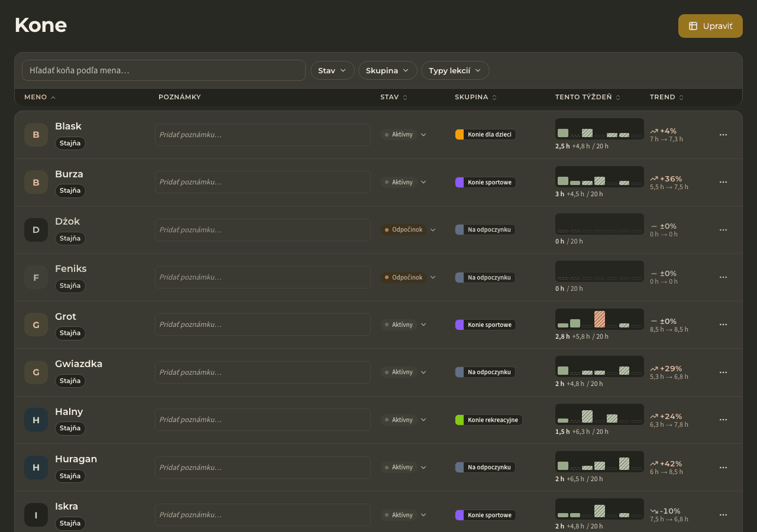Click the Blask avatar icon
This screenshot has width=757, height=532.
pyautogui.click(x=36, y=135)
